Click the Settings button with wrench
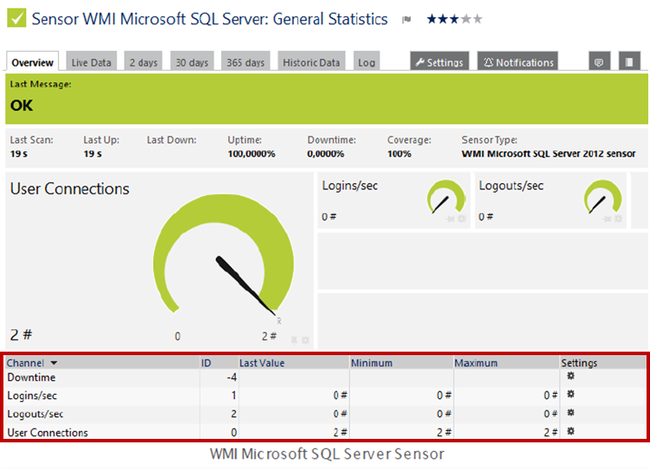The height and width of the screenshot is (470, 650). (x=439, y=62)
